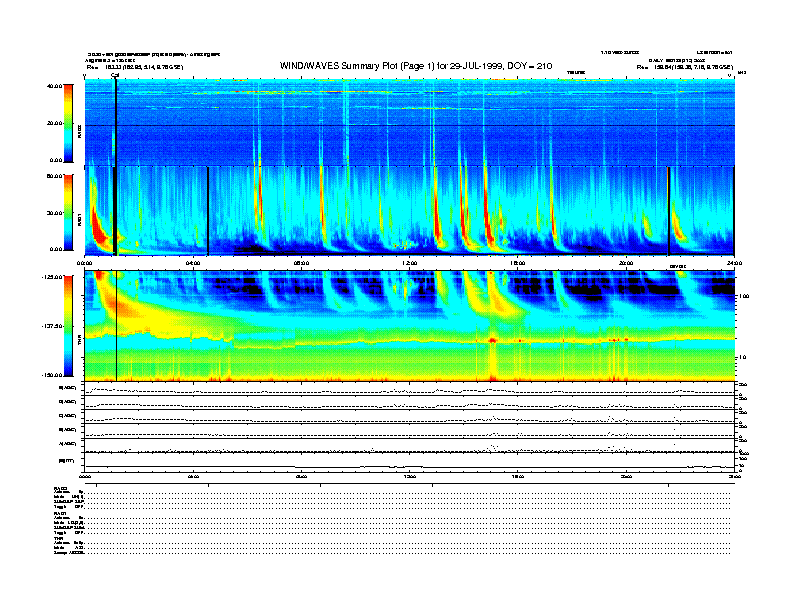This screenshot has width=792, height=612.
Task: Click the 0.00 tick on RAD2 color bar
Action: pyautogui.click(x=56, y=160)
